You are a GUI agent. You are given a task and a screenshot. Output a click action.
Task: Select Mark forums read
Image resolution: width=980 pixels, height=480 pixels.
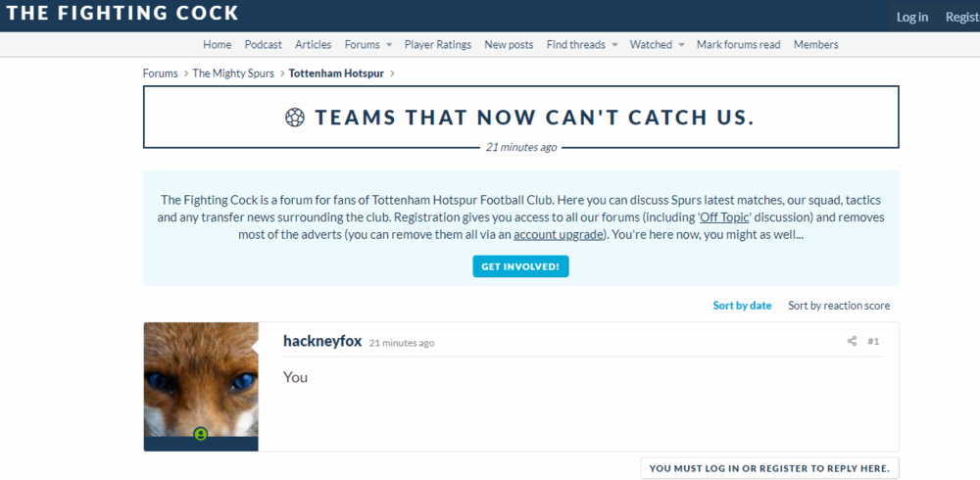point(739,44)
